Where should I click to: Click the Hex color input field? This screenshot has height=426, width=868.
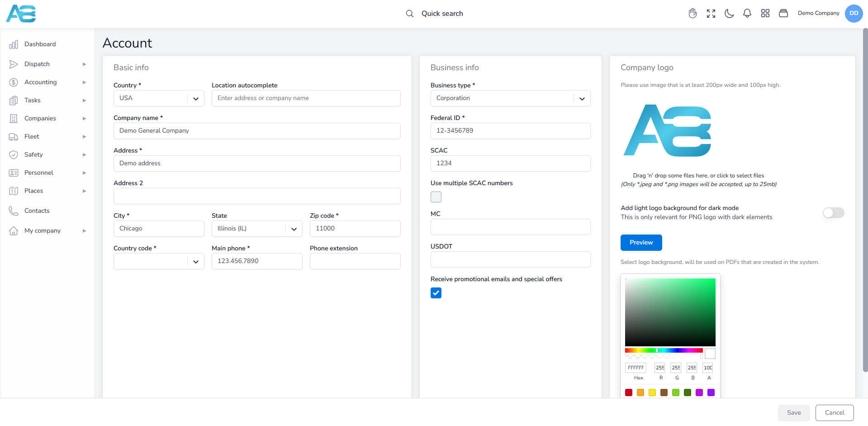point(636,368)
